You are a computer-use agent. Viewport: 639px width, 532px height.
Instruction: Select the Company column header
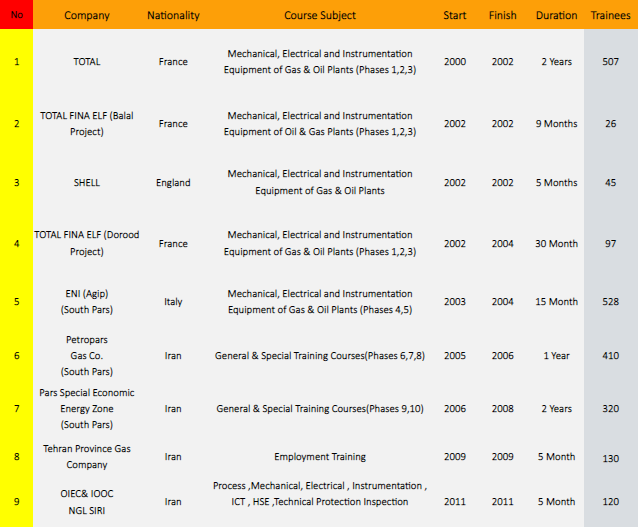point(87,15)
